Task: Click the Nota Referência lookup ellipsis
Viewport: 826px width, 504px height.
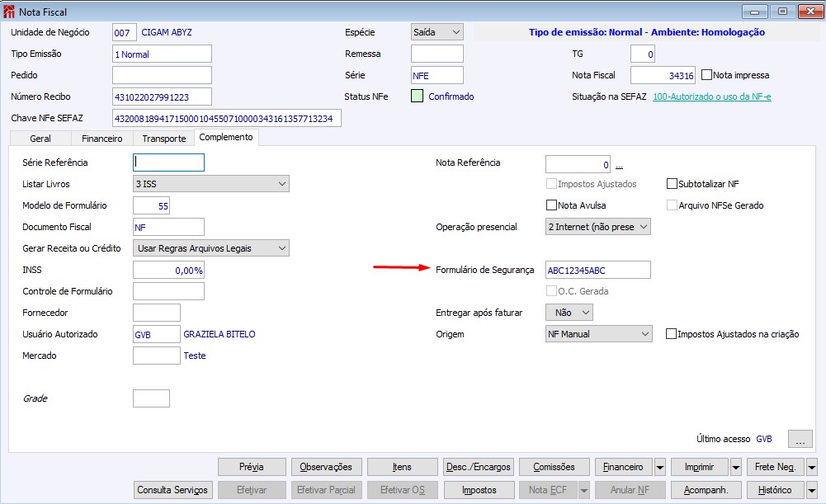Action: [619, 166]
